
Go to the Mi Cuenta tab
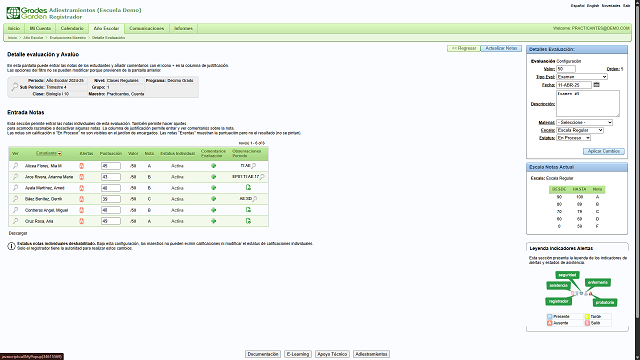[40, 28]
